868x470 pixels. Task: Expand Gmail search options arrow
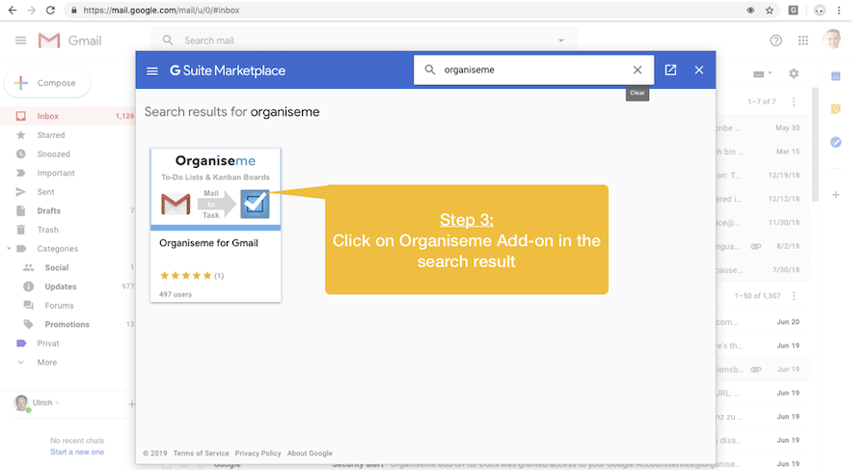560,41
